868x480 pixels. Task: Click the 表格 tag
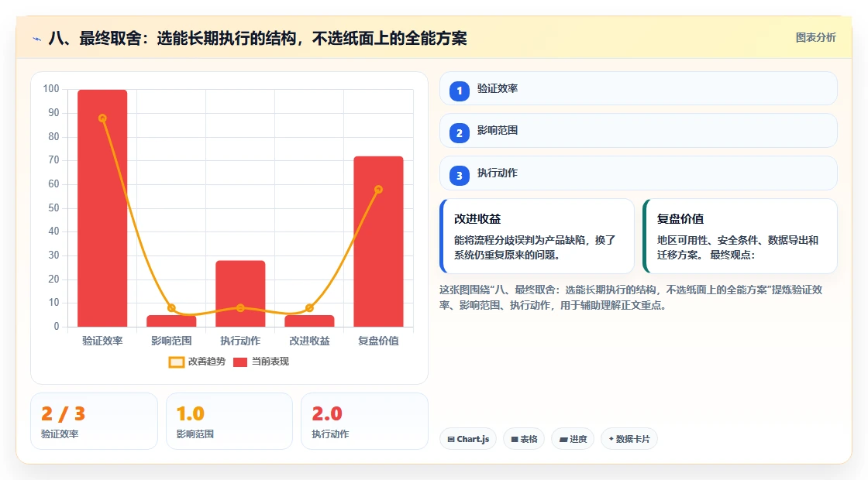(x=524, y=439)
